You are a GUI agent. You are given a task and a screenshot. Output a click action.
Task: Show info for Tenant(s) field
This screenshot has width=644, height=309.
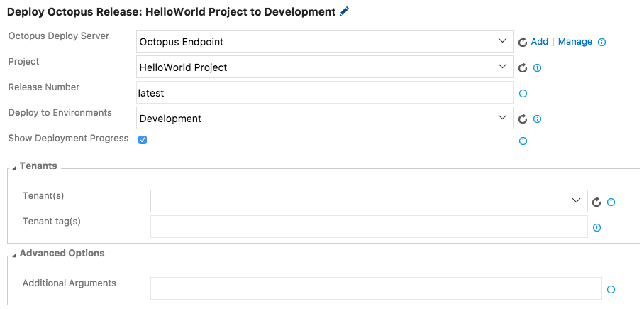click(611, 202)
